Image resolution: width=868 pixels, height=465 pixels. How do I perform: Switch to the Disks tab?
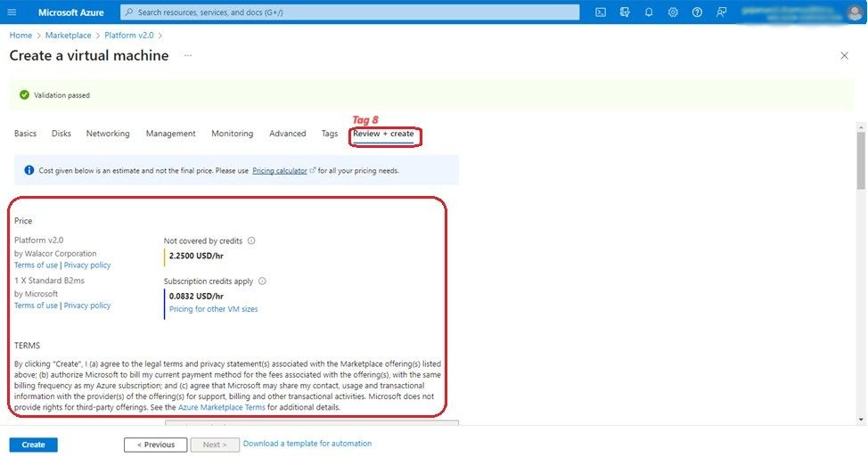(x=61, y=134)
